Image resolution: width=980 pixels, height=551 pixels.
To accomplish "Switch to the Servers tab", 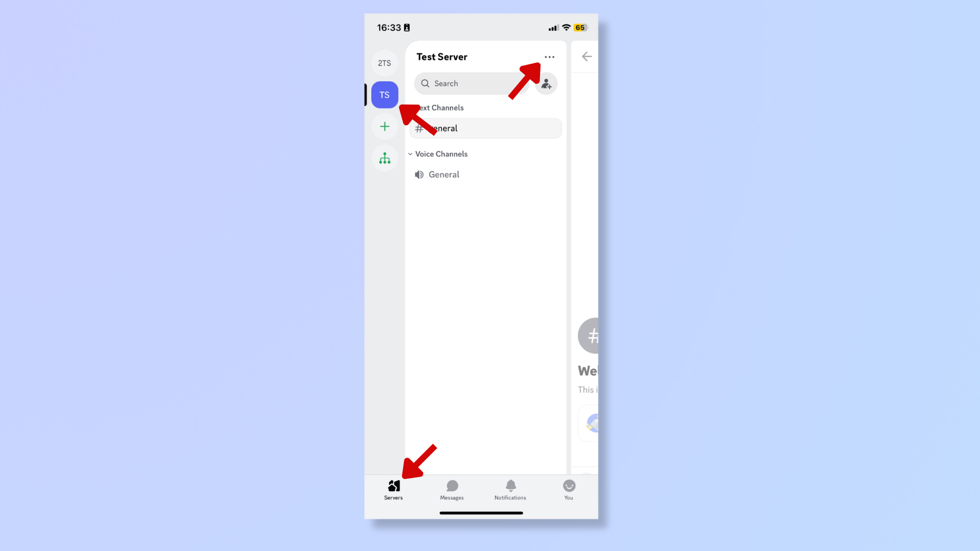I will (393, 489).
